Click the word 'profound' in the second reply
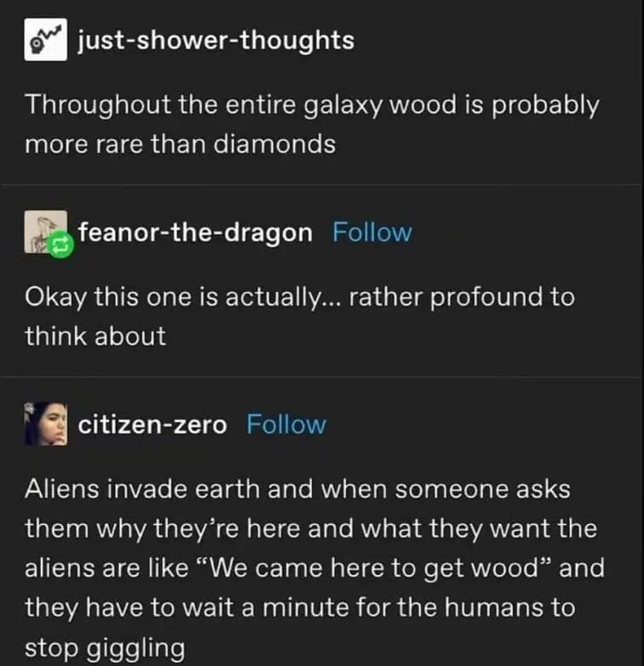This screenshot has height=666, width=644. 487,298
